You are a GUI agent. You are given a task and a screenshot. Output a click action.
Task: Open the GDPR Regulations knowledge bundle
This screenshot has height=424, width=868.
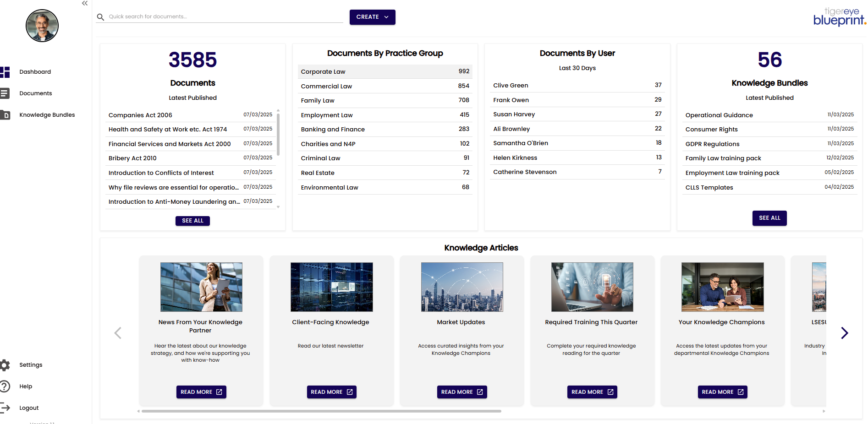[712, 144]
